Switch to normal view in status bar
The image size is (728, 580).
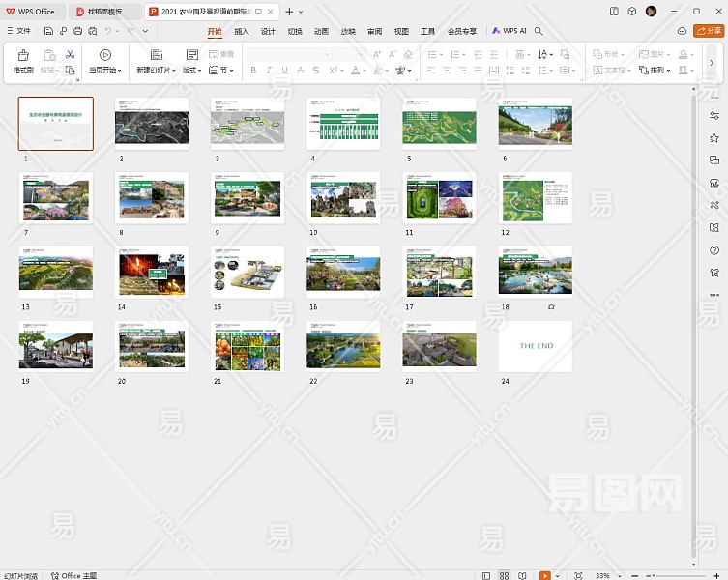click(x=486, y=575)
